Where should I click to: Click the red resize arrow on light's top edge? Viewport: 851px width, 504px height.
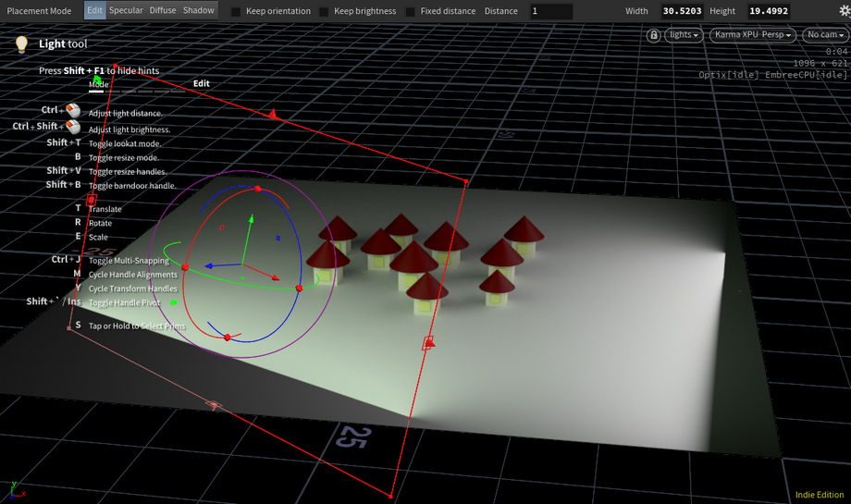pyautogui.click(x=273, y=115)
